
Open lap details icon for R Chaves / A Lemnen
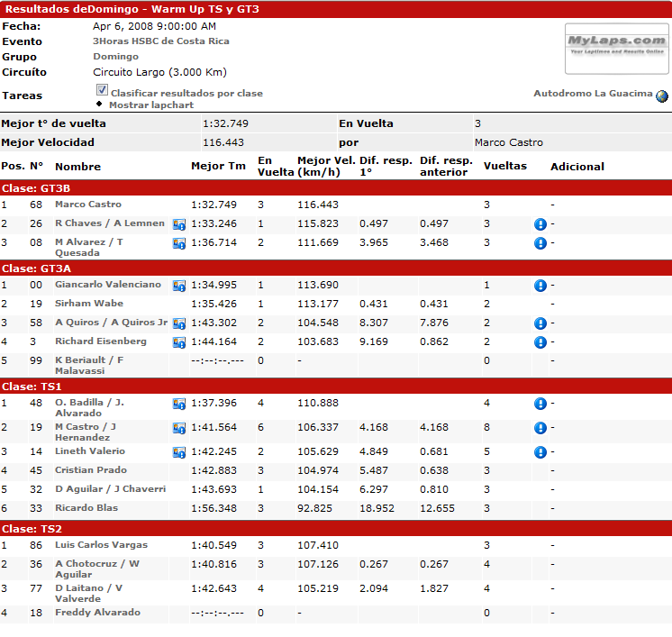coord(179,224)
